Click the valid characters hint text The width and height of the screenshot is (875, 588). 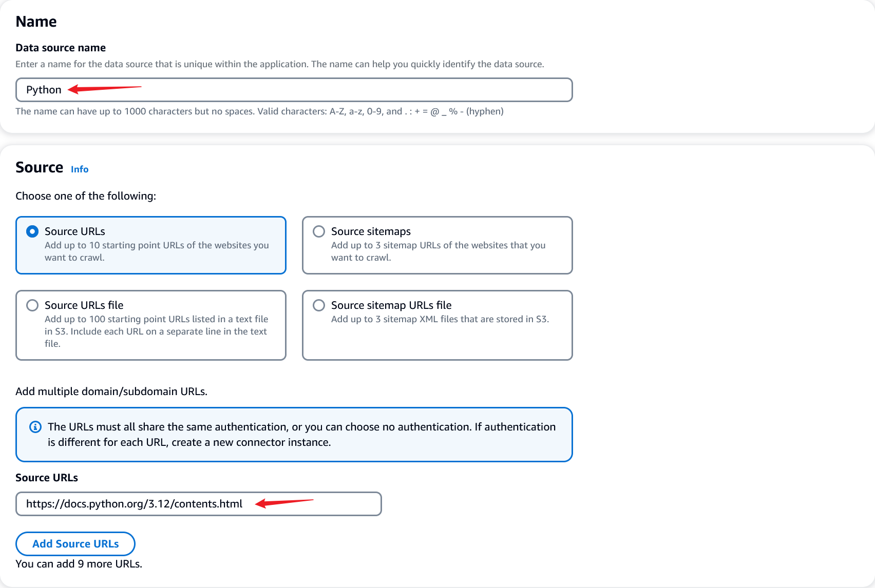tap(259, 111)
